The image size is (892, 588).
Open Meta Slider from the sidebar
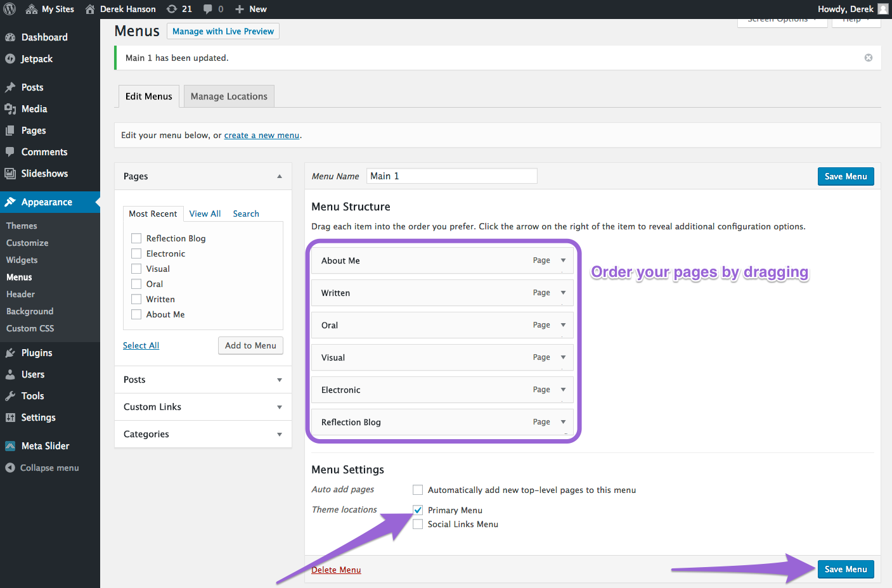(x=45, y=446)
